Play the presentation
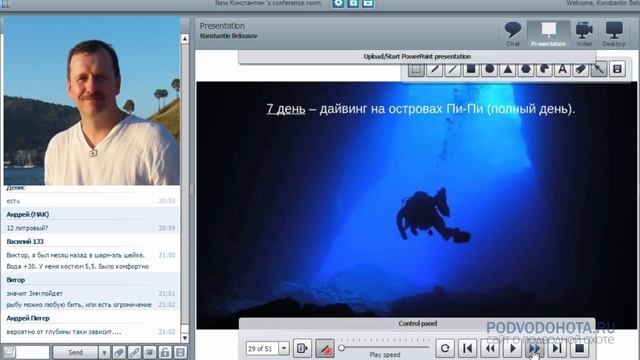The height and width of the screenshot is (360, 640). pyautogui.click(x=512, y=349)
